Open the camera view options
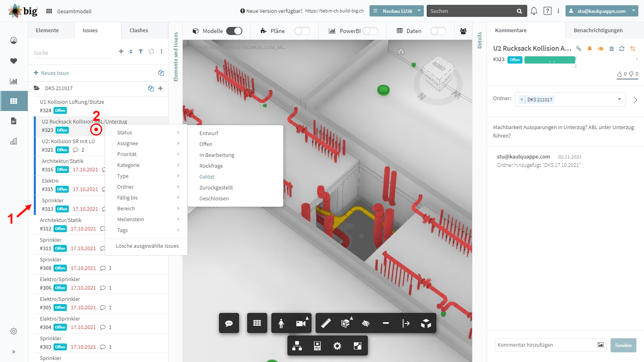 pyautogui.click(x=301, y=323)
